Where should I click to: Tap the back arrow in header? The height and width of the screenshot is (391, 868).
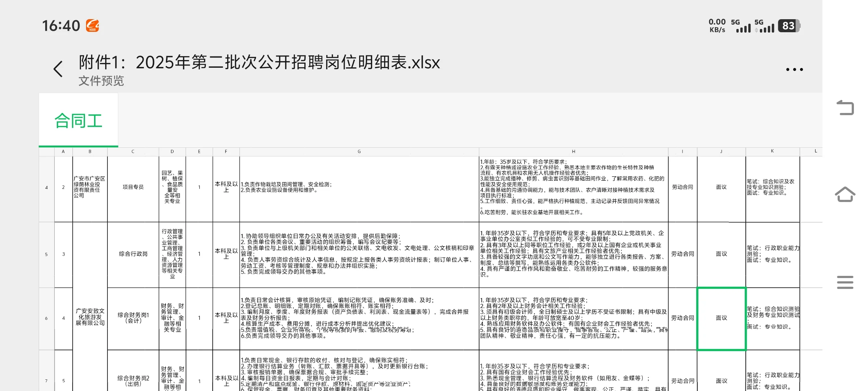pyautogui.click(x=58, y=69)
